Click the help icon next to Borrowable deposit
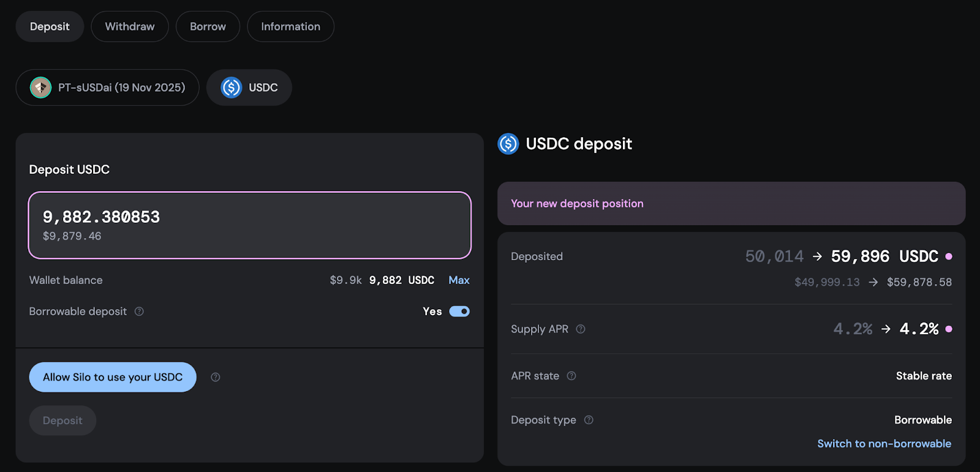 tap(139, 312)
